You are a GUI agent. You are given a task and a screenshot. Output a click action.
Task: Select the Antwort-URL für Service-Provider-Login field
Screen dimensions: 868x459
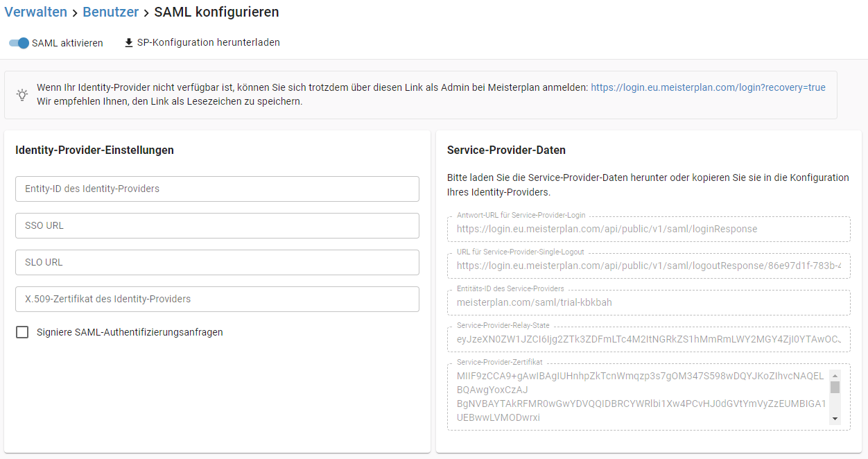[649, 229]
